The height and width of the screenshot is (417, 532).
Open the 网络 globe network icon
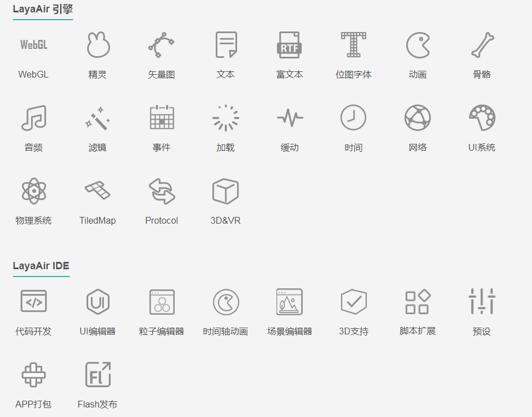[417, 117]
